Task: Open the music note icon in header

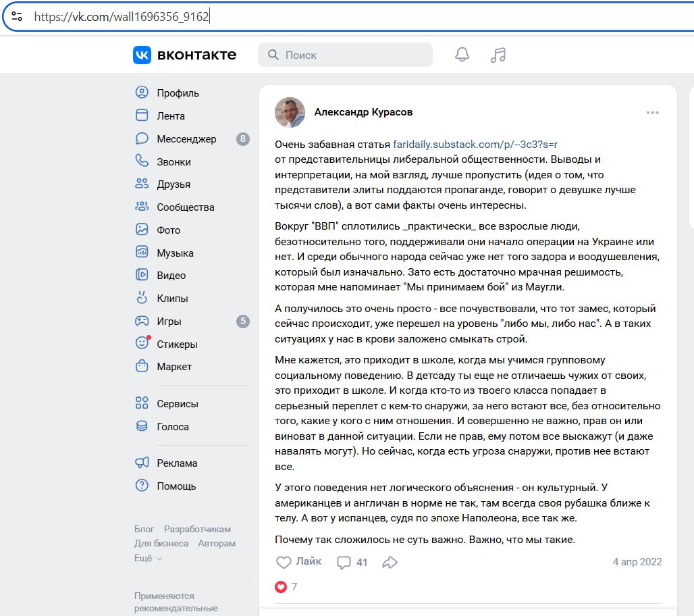Action: (x=498, y=55)
